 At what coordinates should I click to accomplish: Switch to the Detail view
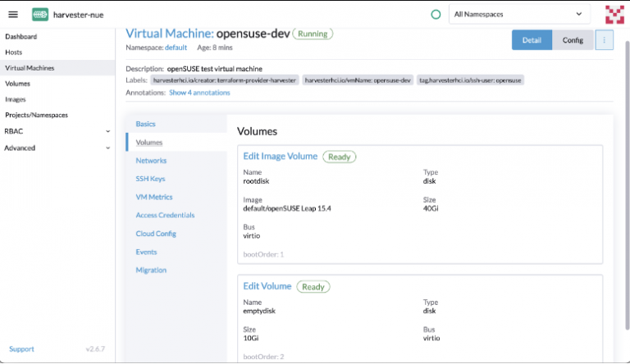[532, 39]
